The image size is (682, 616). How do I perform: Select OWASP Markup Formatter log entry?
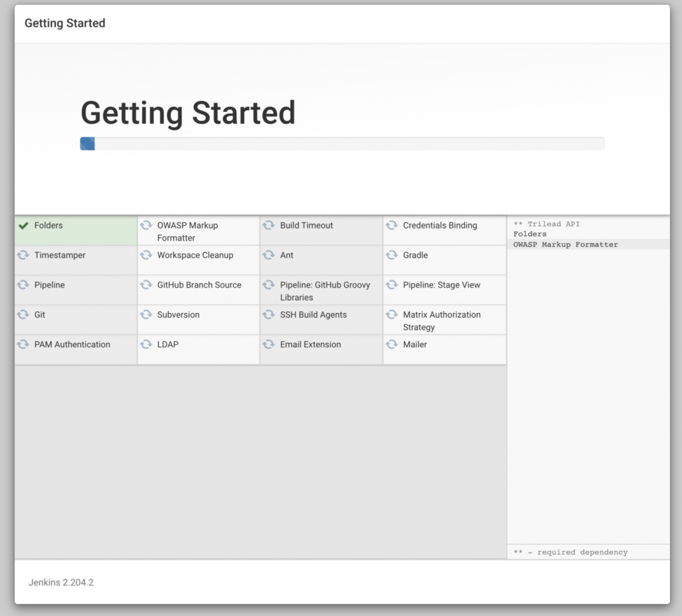[565, 244]
